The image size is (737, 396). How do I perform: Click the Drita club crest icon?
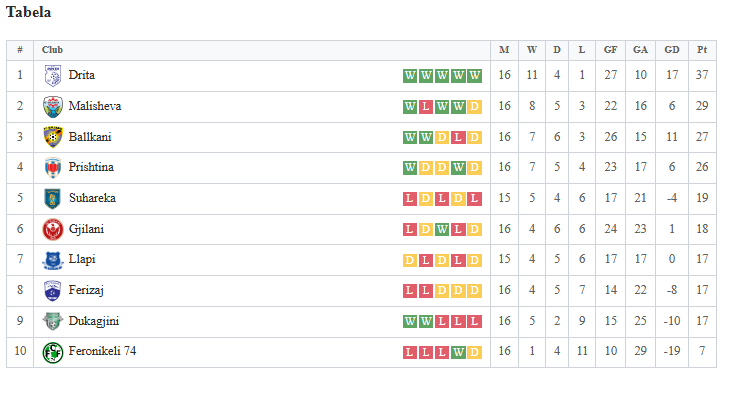click(53, 76)
